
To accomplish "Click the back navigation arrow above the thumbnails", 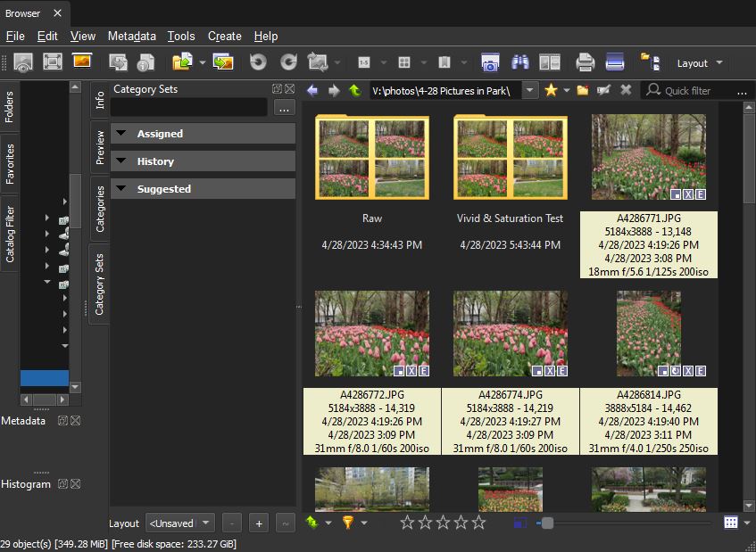I will click(x=311, y=90).
